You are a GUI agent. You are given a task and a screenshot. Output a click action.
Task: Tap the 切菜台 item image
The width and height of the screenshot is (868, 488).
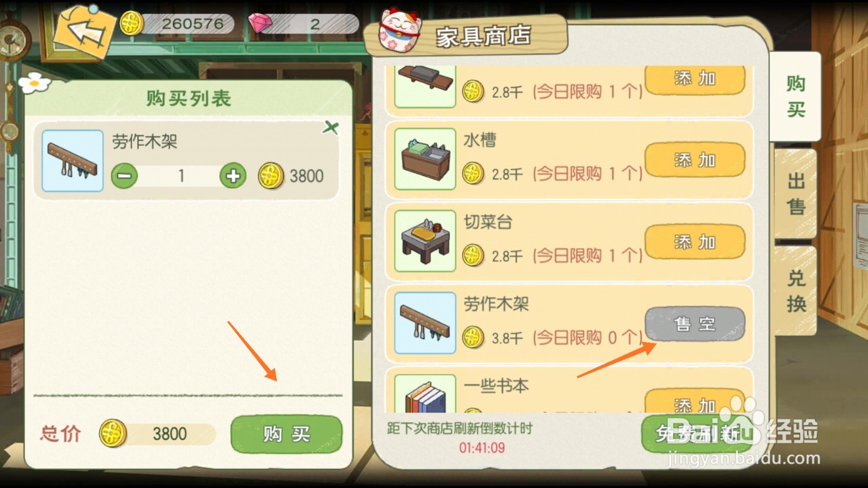coord(425,241)
